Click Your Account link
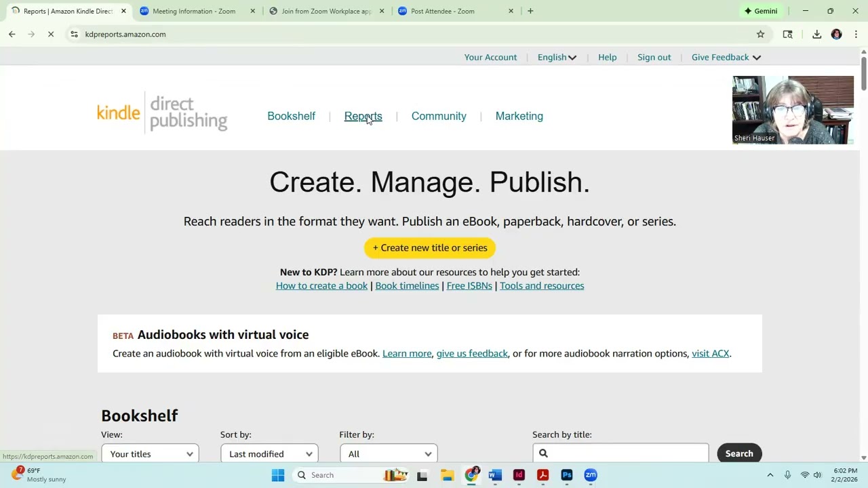Screen dimensions: 868x488 pos(490,57)
